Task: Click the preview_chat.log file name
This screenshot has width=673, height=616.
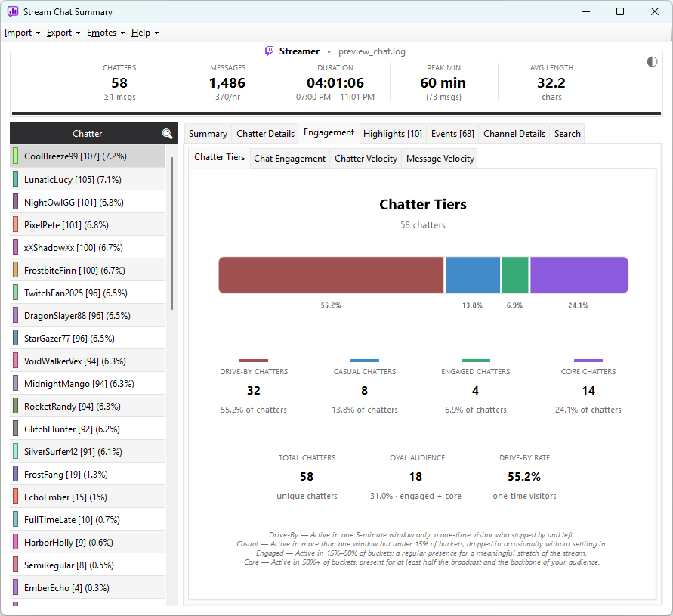Action: [372, 51]
